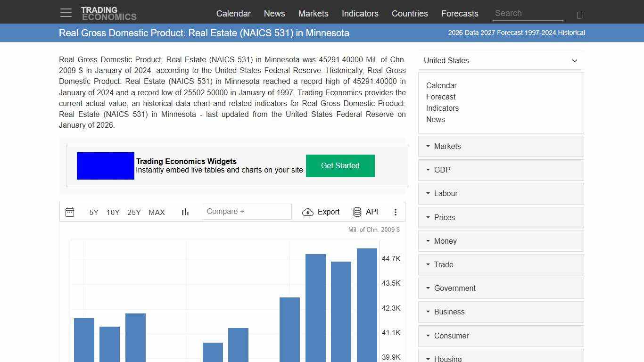Open the hamburger navigation menu
Screen dimensions: 644x362
point(66,13)
